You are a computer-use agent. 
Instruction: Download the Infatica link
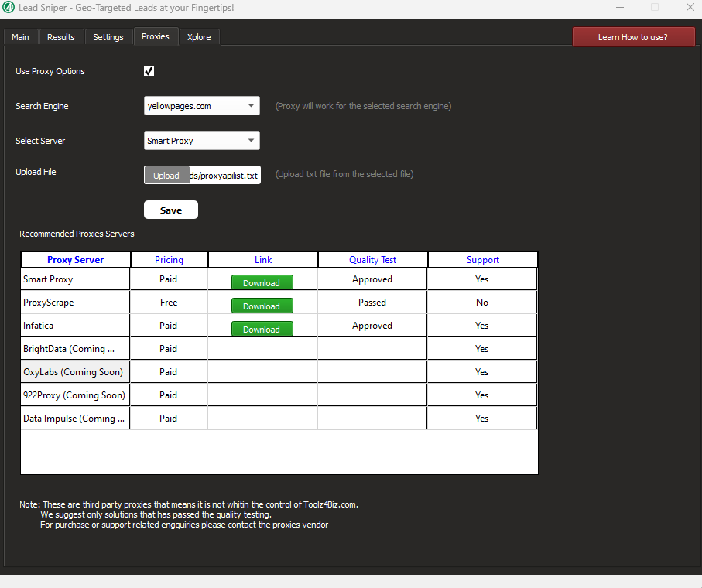pos(262,330)
